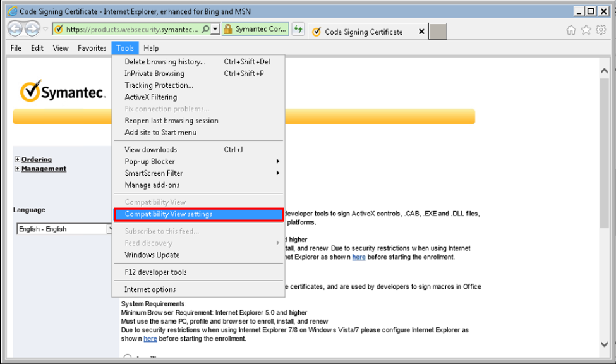This screenshot has height=364, width=616.
Task: Expand the Ordering tree node
Action: tap(17, 159)
